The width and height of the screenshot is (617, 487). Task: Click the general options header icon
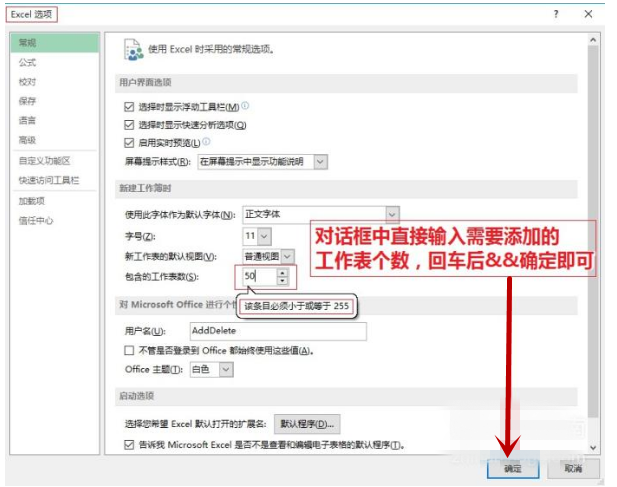tap(133, 50)
